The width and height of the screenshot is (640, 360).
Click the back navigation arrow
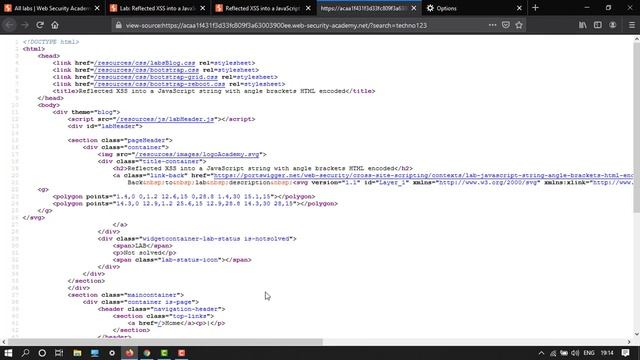click(x=9, y=25)
